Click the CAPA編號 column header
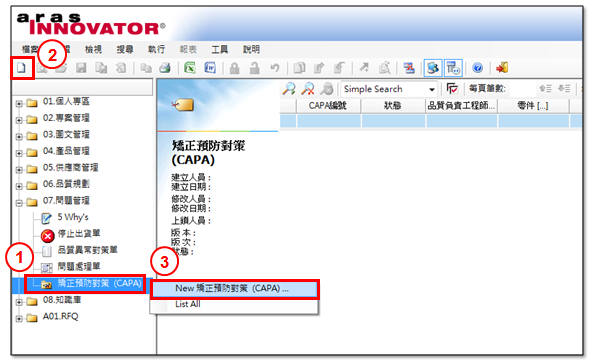 coord(328,106)
